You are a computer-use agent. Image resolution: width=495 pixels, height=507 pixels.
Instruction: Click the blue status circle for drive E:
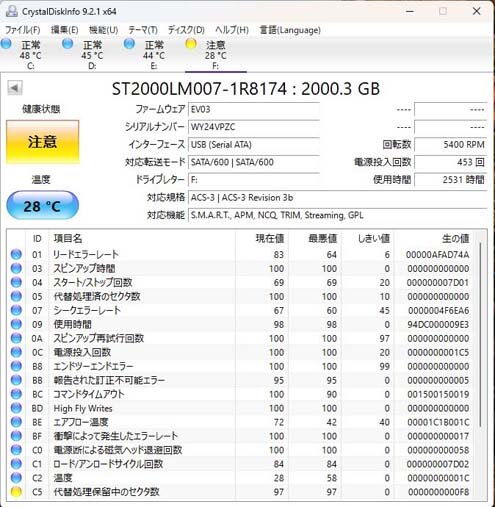pyautogui.click(x=129, y=44)
